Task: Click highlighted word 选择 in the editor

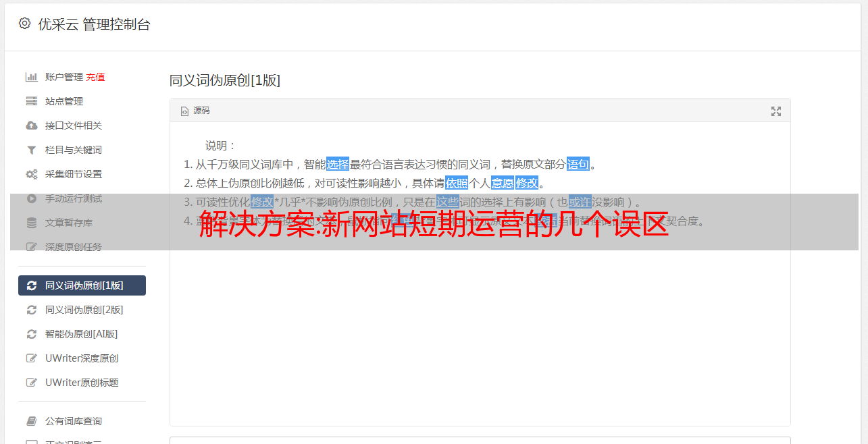Action: click(338, 164)
